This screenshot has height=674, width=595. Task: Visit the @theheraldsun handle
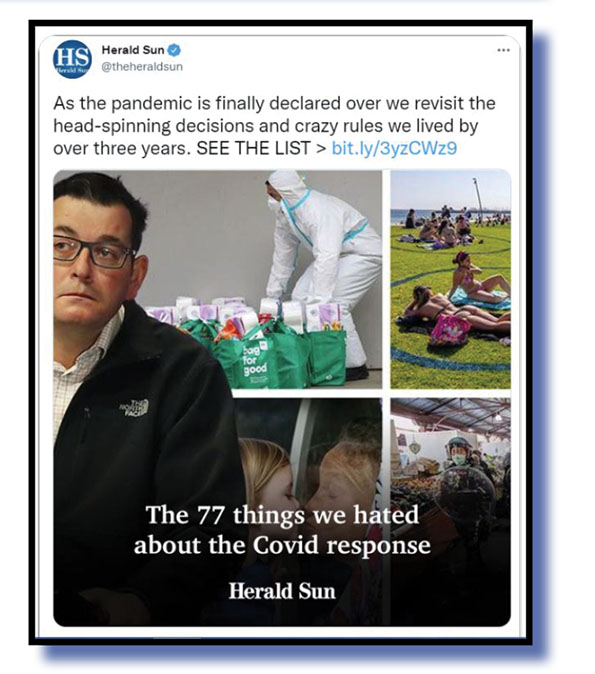(142, 67)
